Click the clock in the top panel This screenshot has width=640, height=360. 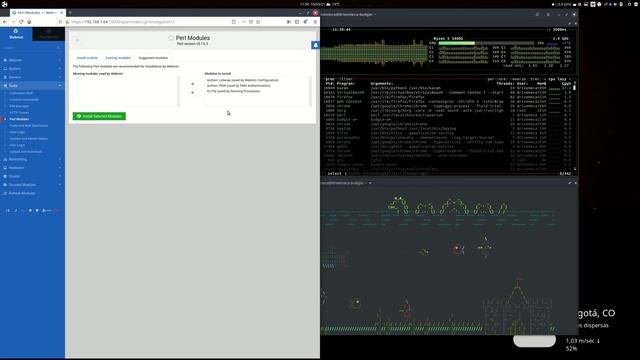pos(312,4)
